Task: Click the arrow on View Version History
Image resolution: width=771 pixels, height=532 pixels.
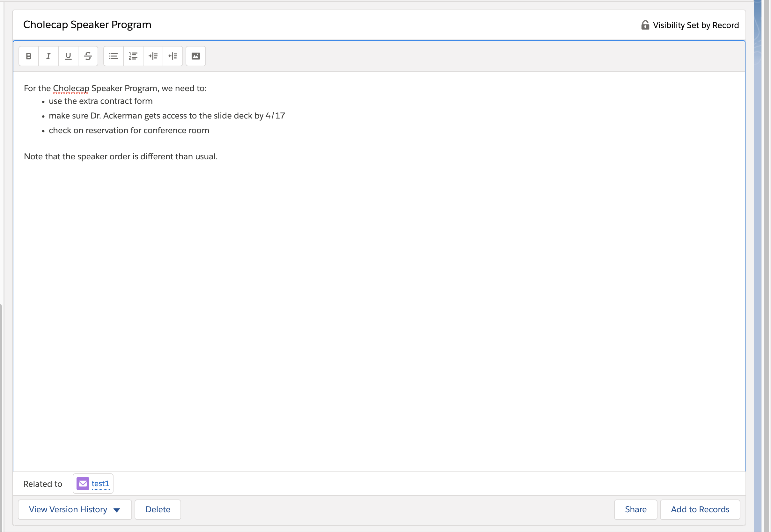Action: pos(117,510)
